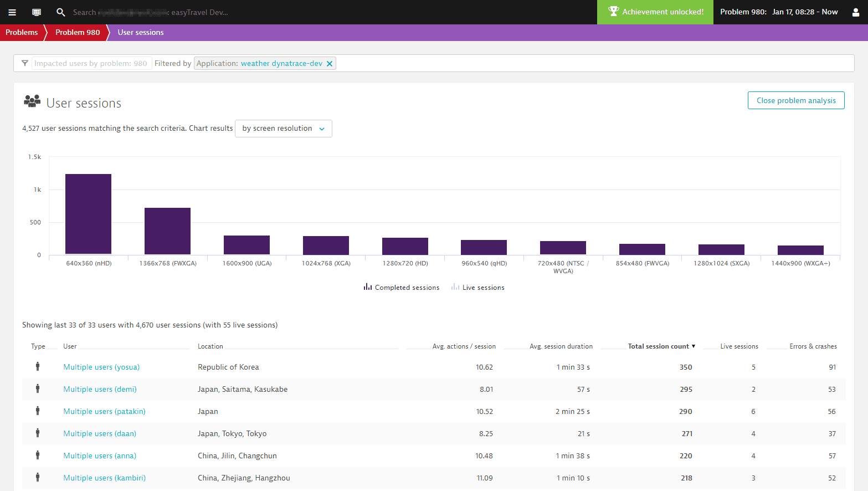Open Problem 980 timeframe selector
The width and height of the screenshot is (868, 491).
[x=779, y=12]
